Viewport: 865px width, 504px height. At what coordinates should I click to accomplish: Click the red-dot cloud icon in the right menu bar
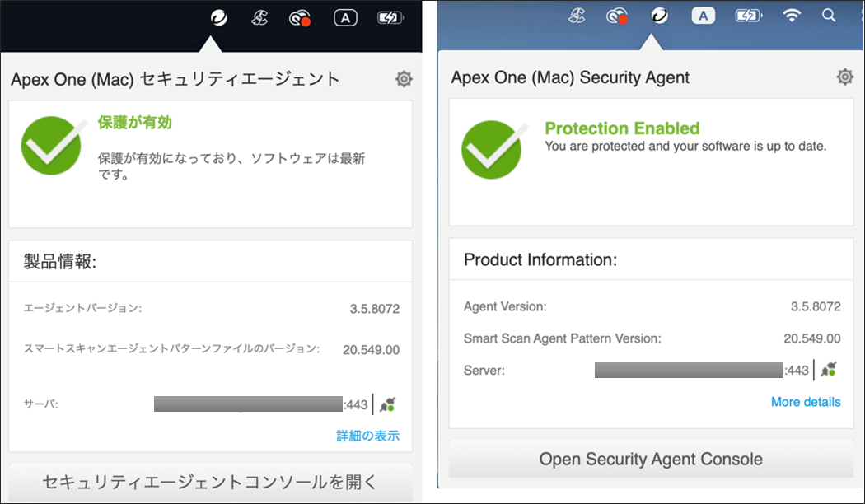point(616,15)
